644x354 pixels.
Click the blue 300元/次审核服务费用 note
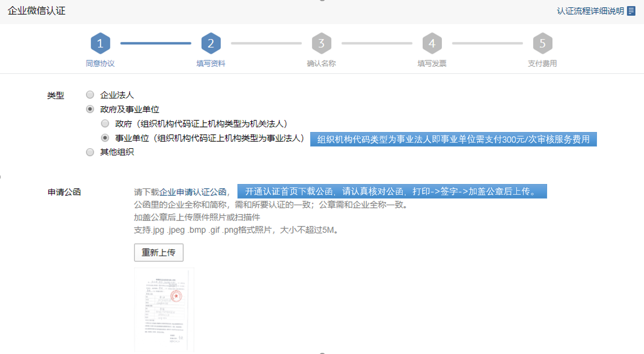point(454,139)
